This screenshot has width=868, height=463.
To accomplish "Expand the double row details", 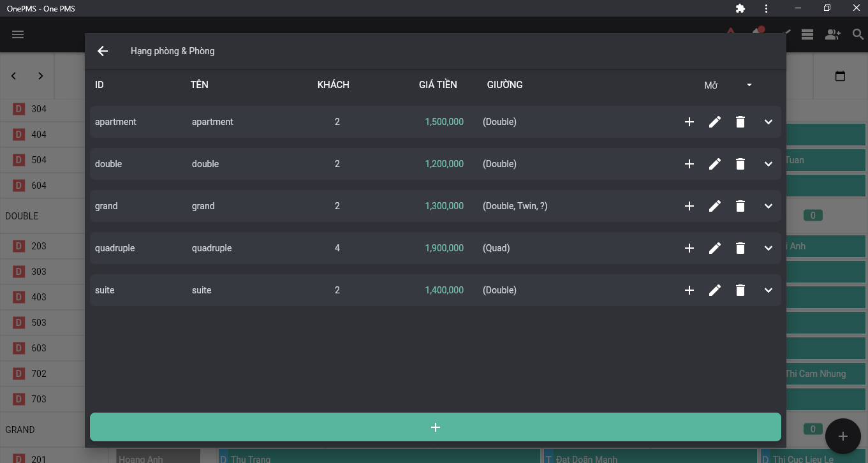I will [x=769, y=164].
